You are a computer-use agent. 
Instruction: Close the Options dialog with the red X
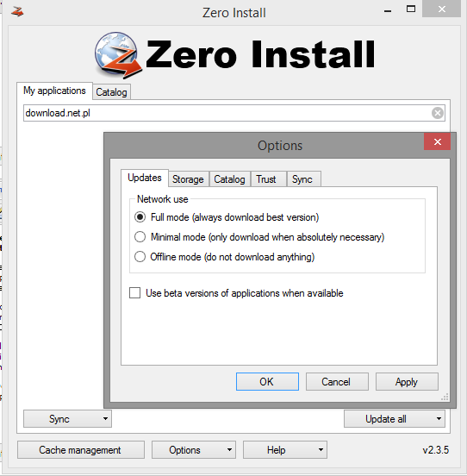tap(437, 141)
